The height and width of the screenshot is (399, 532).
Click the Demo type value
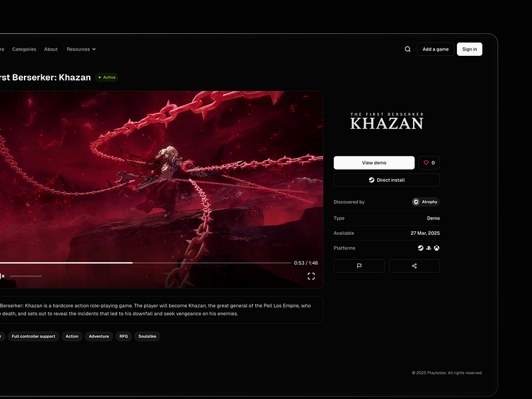[x=434, y=218]
